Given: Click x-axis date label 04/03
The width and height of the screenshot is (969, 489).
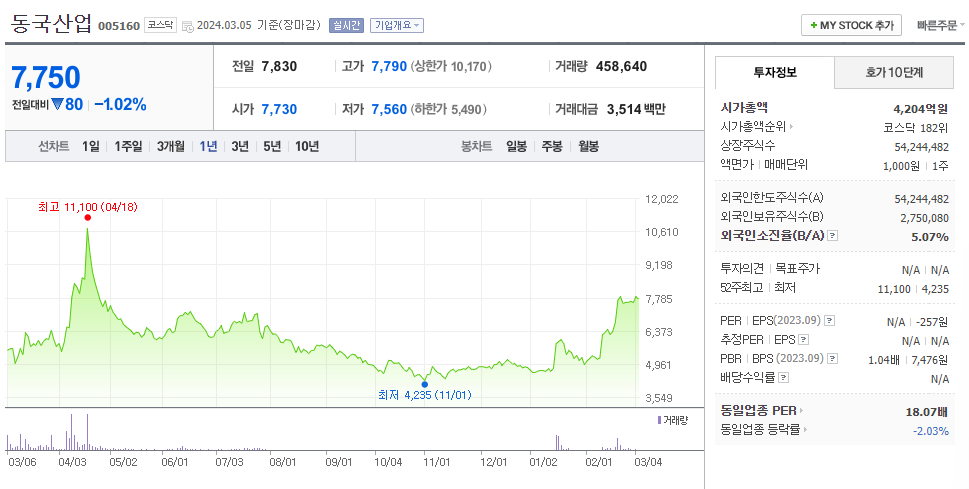Looking at the screenshot, I should tap(73, 462).
